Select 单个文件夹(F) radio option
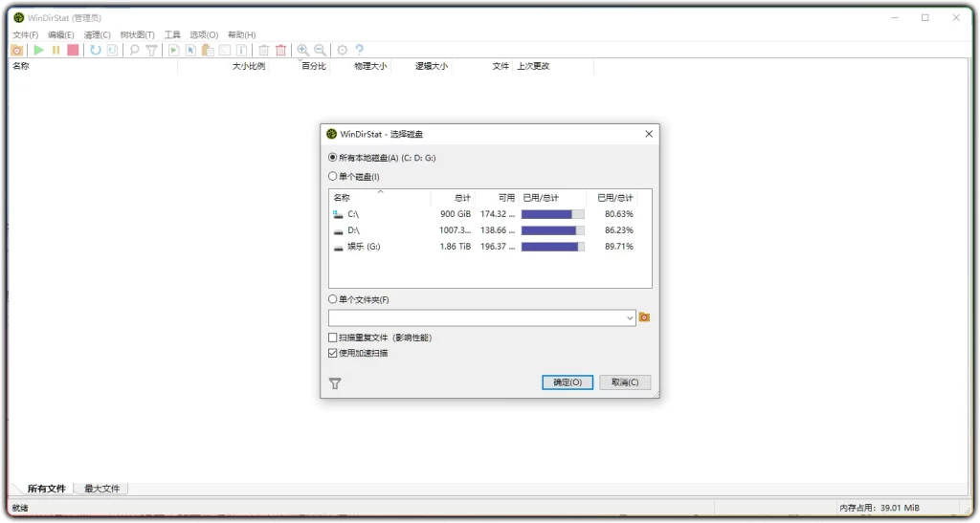 coord(332,299)
